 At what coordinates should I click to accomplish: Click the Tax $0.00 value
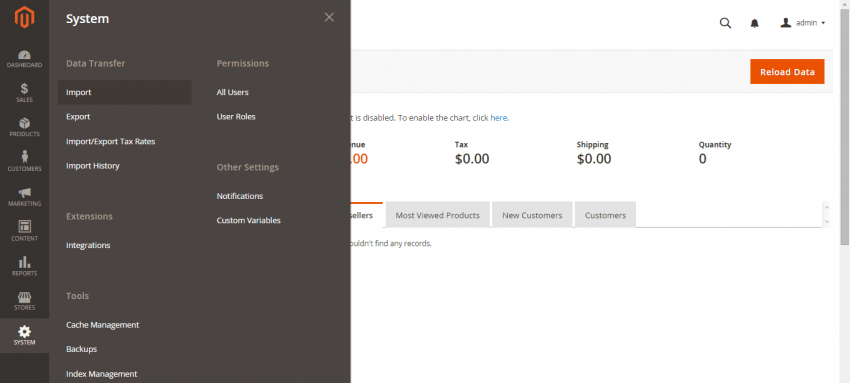pyautogui.click(x=472, y=159)
